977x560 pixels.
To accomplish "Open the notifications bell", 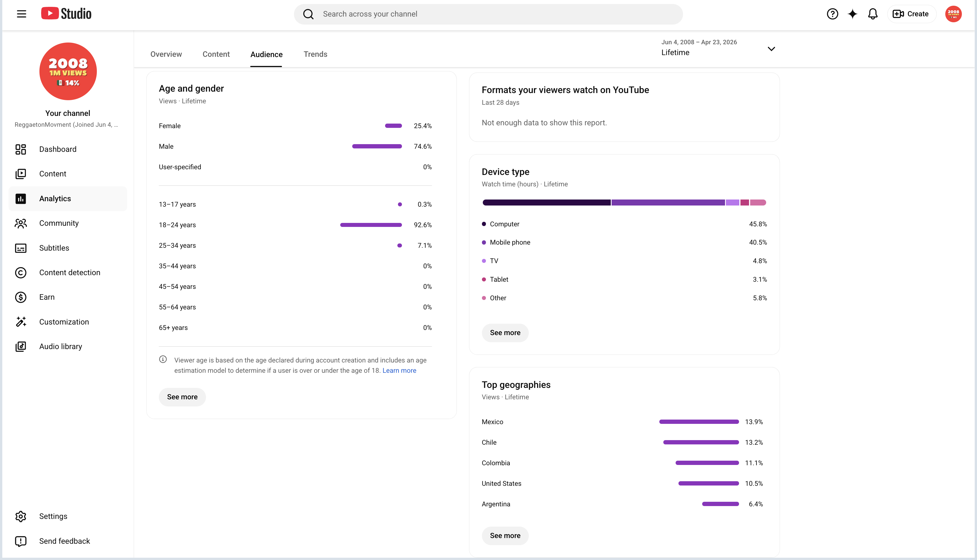I will point(873,14).
